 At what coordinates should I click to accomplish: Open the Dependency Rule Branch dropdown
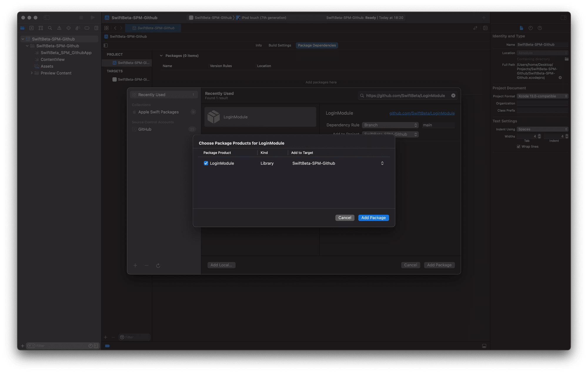(390, 125)
